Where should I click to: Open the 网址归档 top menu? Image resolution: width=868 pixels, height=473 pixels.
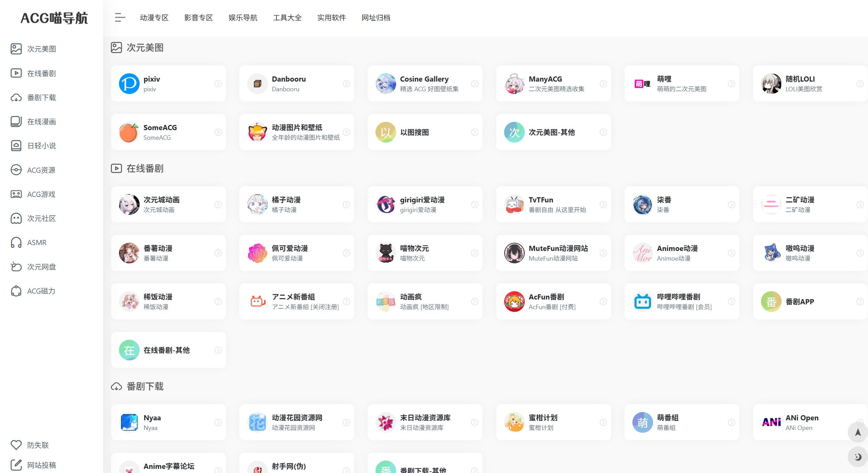point(376,18)
